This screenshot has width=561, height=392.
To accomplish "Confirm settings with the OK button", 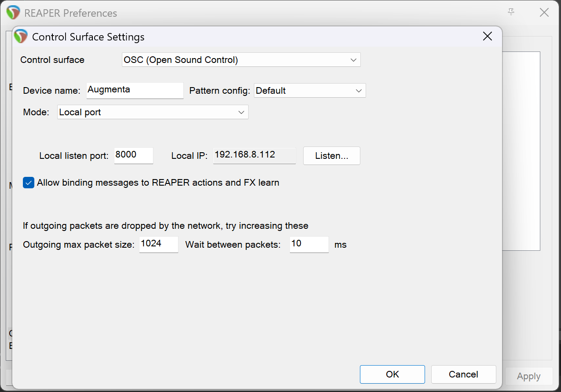I will [x=392, y=374].
